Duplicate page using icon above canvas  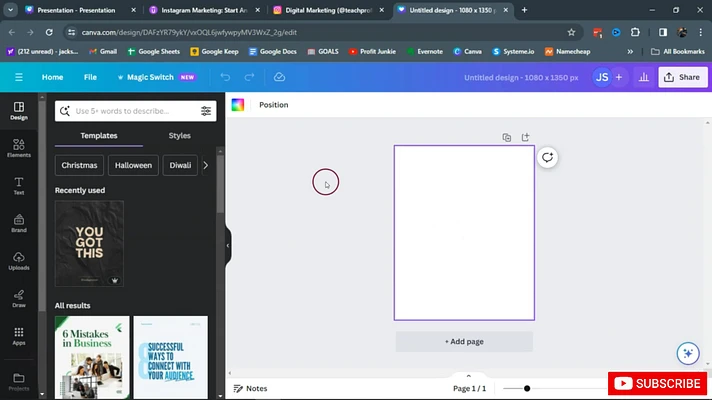point(507,137)
